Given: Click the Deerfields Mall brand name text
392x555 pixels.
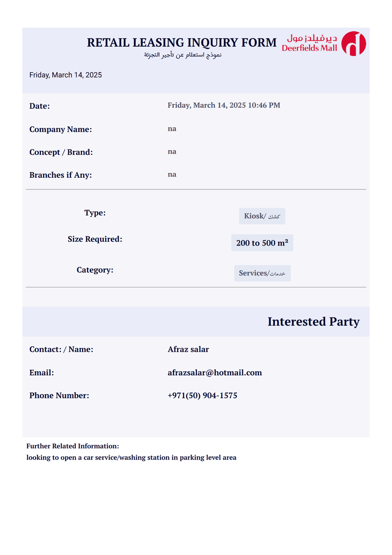Looking at the screenshot, I should pyautogui.click(x=309, y=44).
